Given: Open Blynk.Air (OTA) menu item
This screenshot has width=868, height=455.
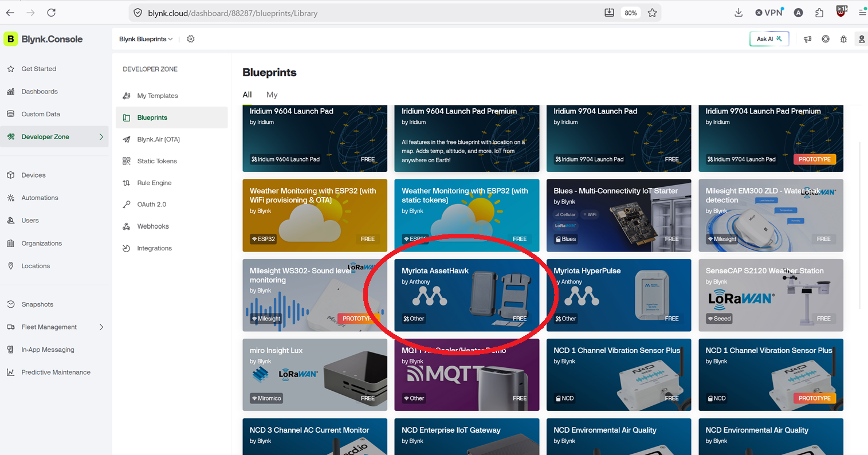Looking at the screenshot, I should (172, 139).
